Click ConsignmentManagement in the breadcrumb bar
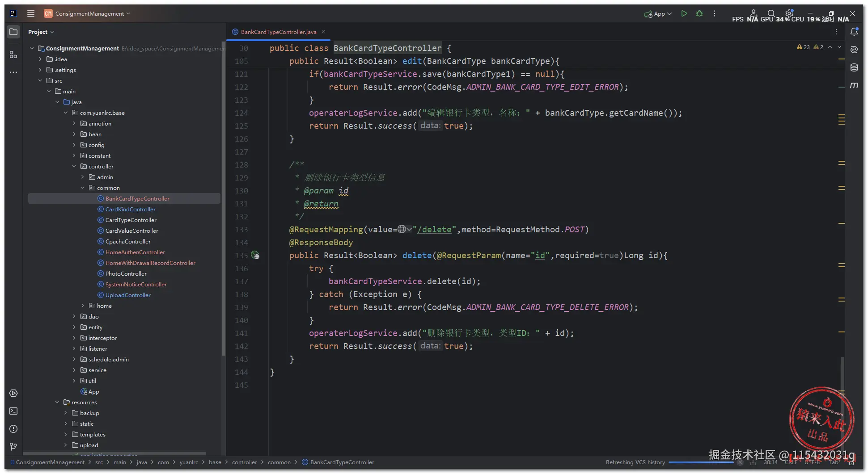 pos(47,462)
